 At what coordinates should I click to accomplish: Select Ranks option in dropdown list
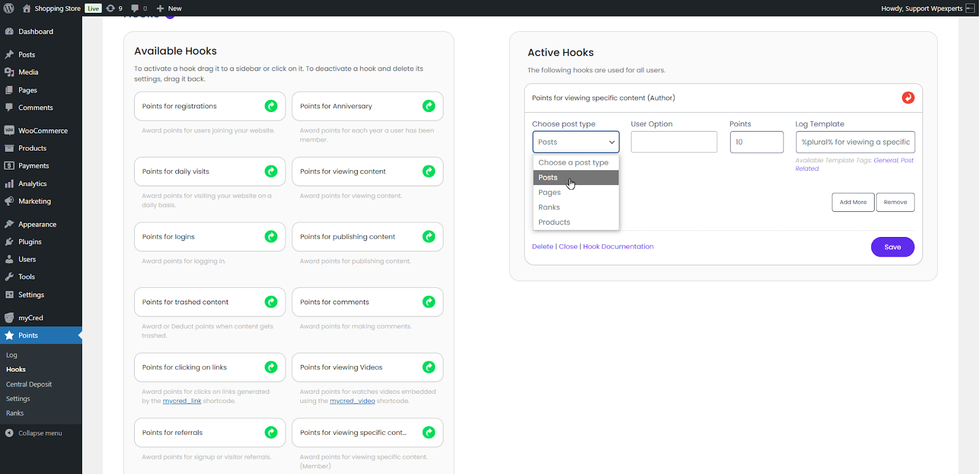tap(549, 208)
